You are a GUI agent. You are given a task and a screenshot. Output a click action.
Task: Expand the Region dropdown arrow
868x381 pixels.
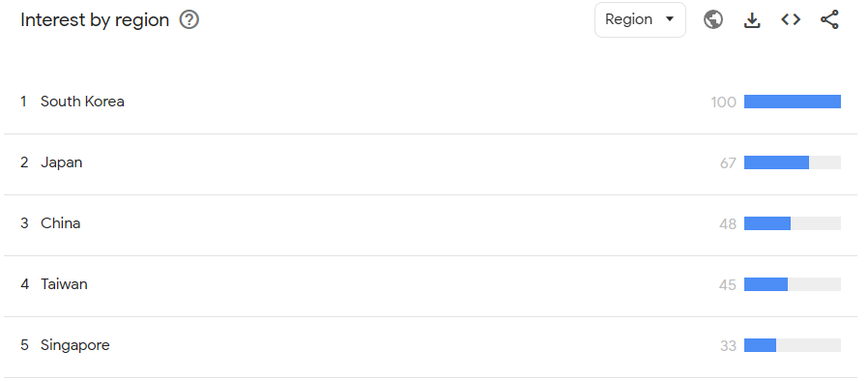click(669, 19)
